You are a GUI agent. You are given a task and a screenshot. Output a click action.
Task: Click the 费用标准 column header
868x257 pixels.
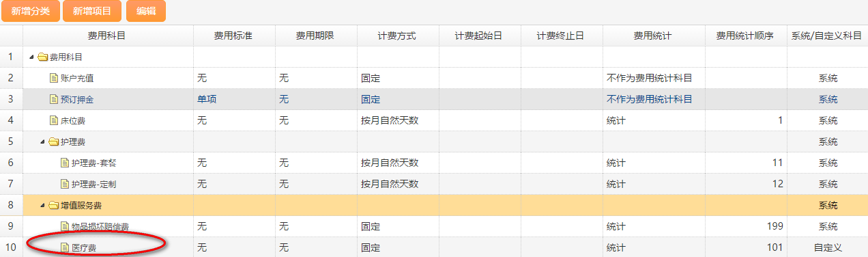pyautogui.click(x=234, y=36)
